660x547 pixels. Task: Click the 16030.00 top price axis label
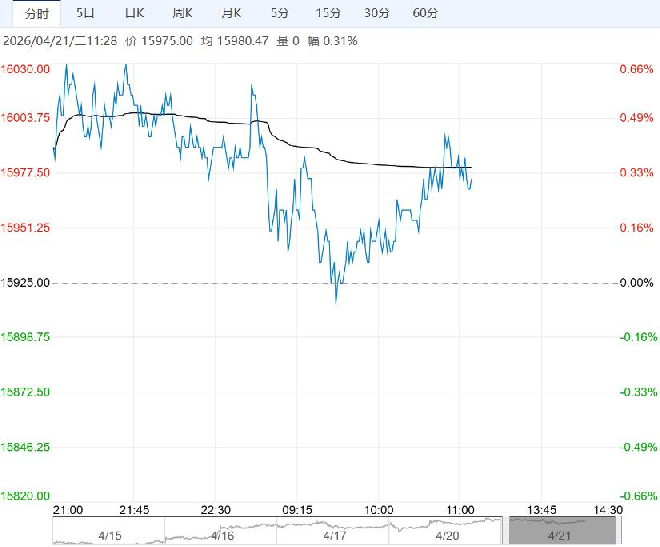(x=28, y=69)
